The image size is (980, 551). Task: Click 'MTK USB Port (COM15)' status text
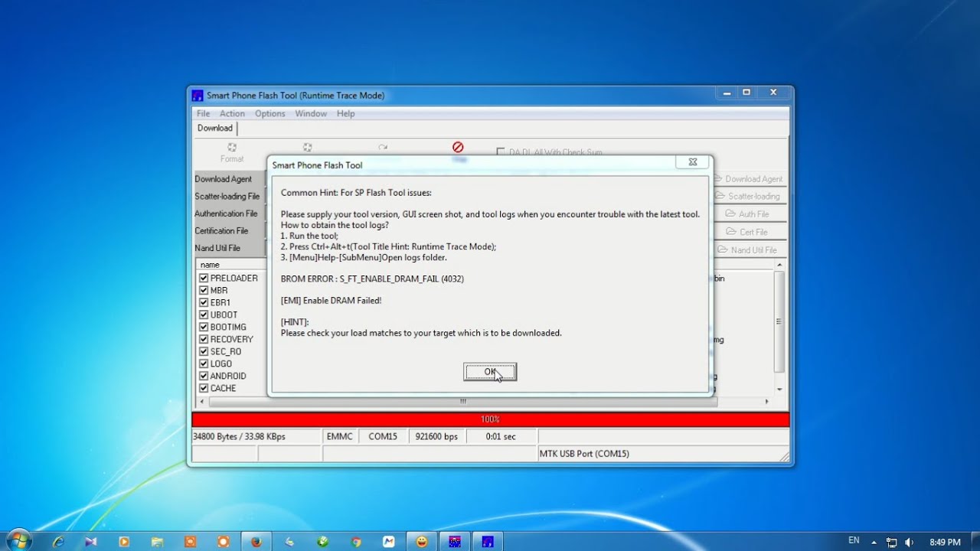tap(584, 454)
